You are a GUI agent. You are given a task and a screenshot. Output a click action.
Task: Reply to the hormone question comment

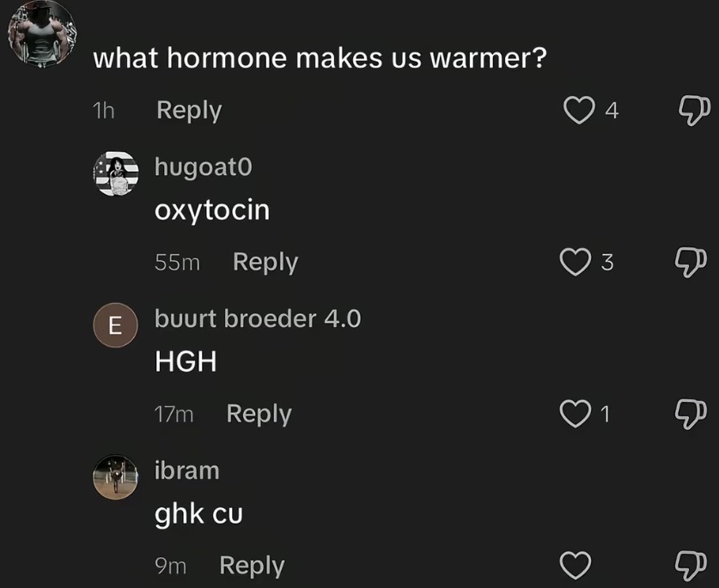[x=189, y=111]
